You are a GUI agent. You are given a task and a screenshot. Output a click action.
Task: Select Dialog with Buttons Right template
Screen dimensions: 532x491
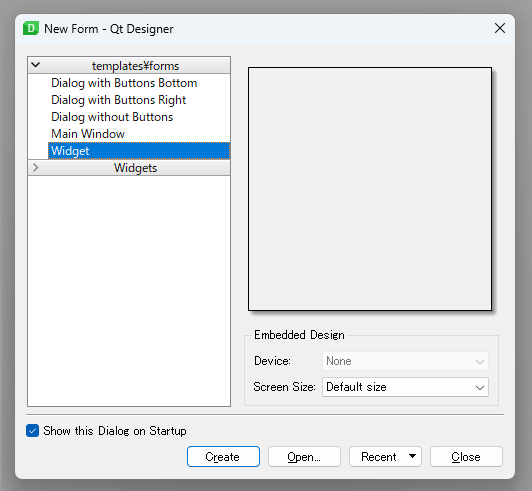point(118,100)
